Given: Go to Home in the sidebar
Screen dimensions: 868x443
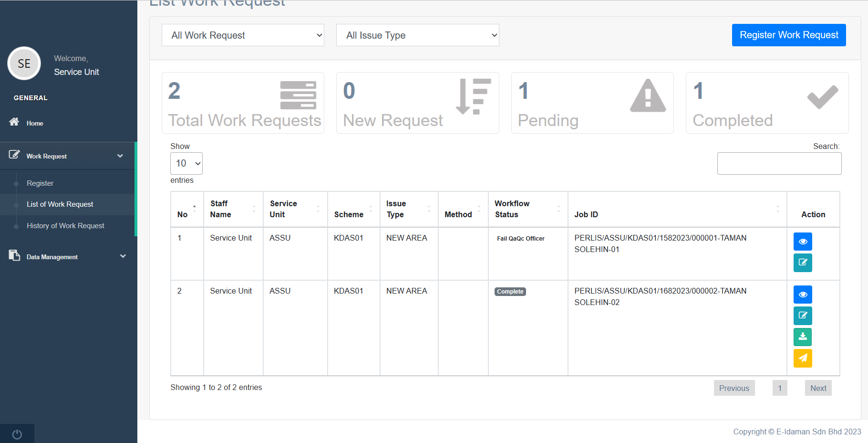Looking at the screenshot, I should pos(35,123).
